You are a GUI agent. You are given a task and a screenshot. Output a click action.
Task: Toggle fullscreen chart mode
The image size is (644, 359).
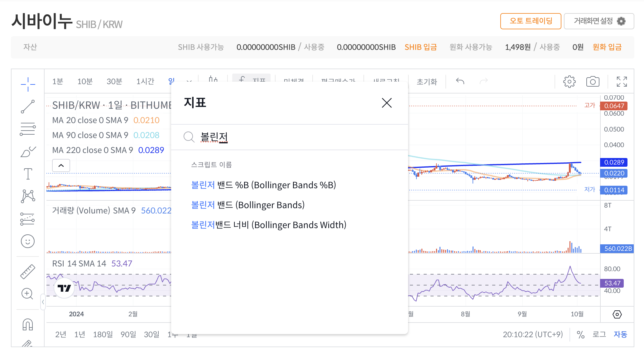[x=622, y=82]
